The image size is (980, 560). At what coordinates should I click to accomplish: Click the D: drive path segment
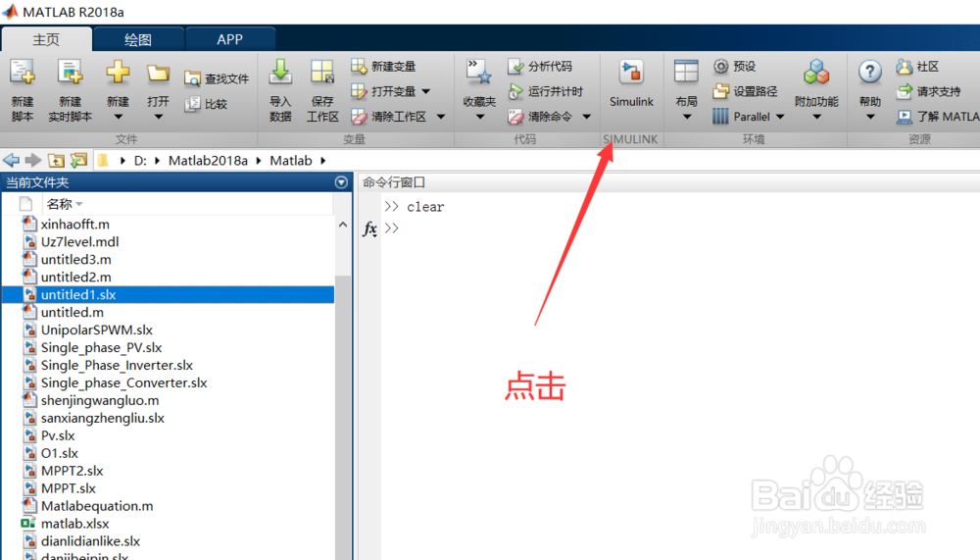[140, 161]
